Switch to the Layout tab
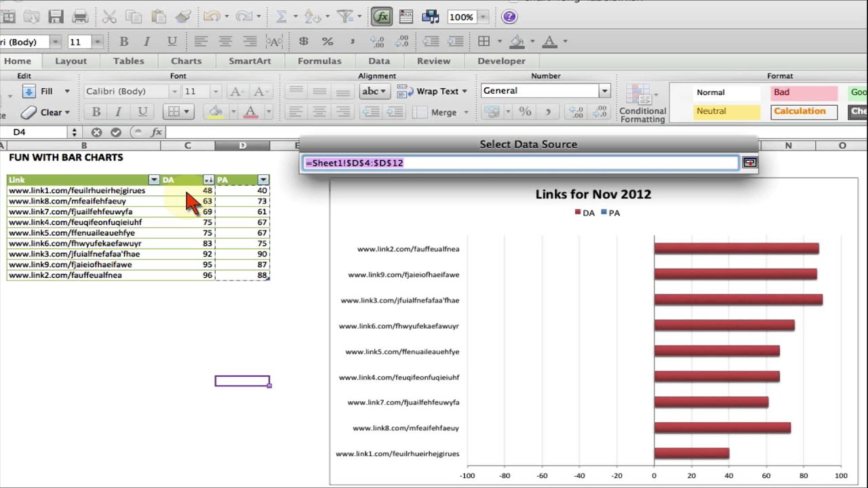The image size is (868, 488). 71,61
